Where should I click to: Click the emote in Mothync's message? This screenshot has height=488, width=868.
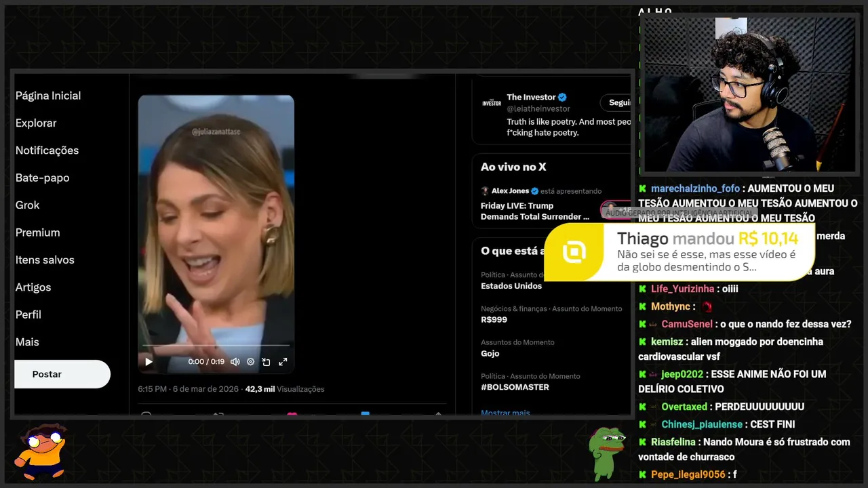707,306
